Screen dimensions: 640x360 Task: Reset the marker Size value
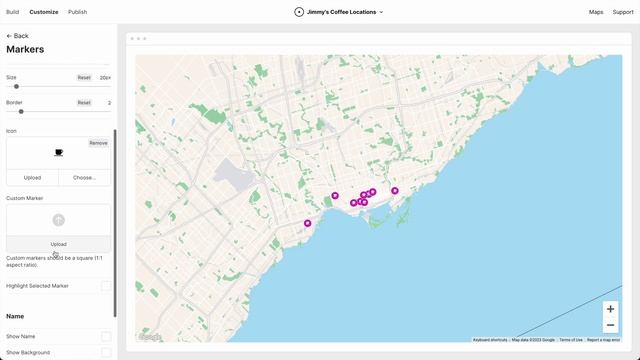[x=84, y=78]
